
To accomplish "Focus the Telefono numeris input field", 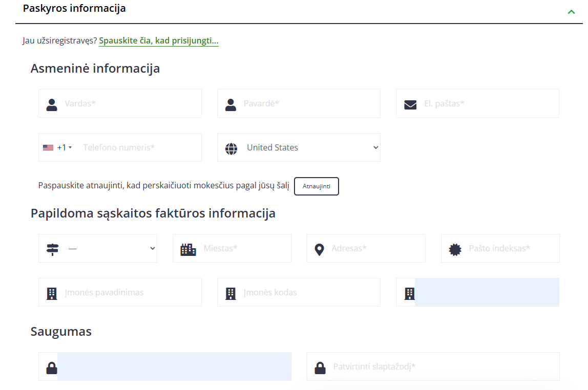I will click(138, 147).
